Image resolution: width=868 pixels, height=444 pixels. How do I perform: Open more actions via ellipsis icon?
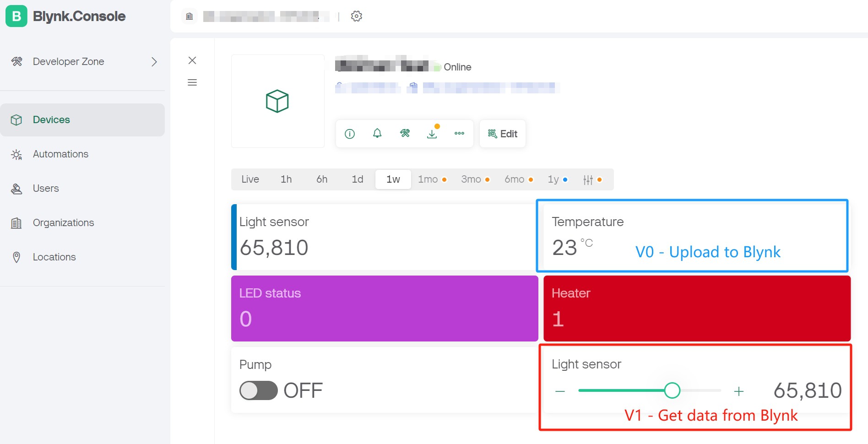pyautogui.click(x=459, y=133)
